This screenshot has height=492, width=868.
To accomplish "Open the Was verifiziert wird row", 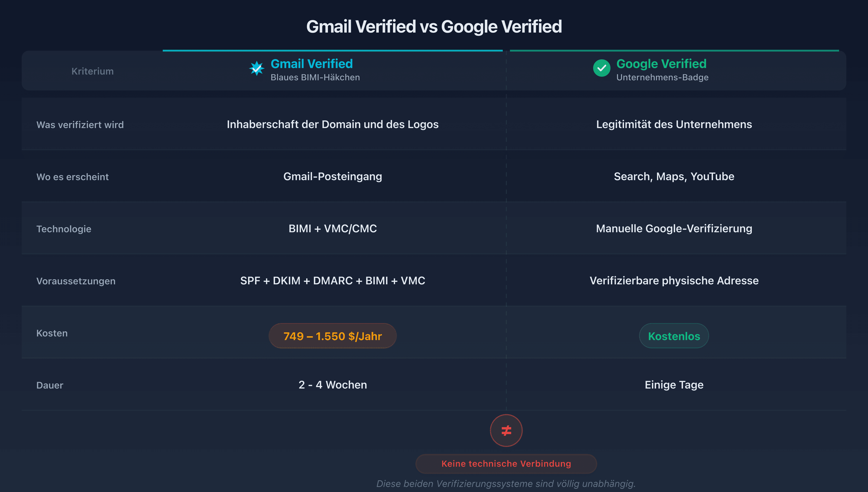I will point(80,124).
